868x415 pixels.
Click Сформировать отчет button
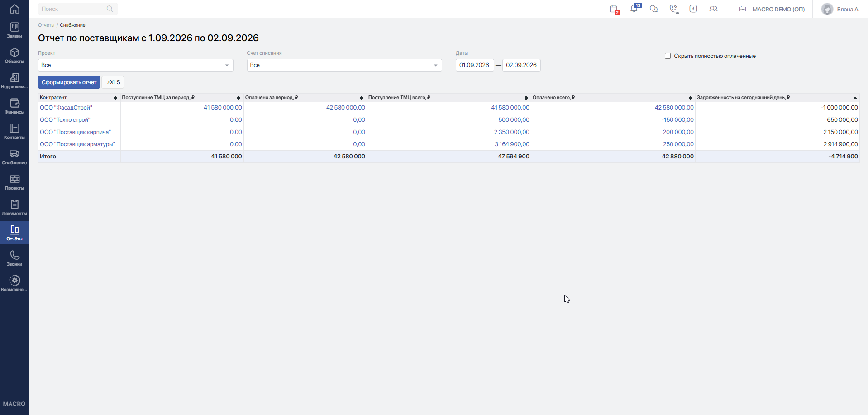[x=69, y=82]
